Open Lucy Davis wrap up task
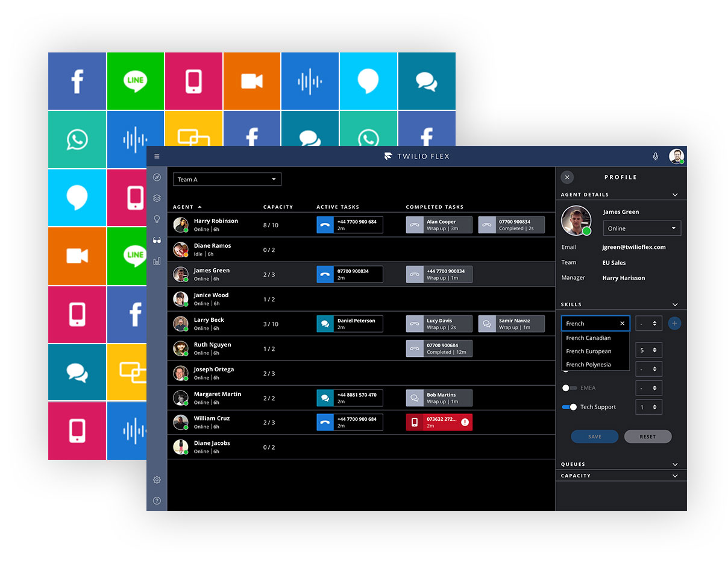728x563 pixels. coord(439,324)
